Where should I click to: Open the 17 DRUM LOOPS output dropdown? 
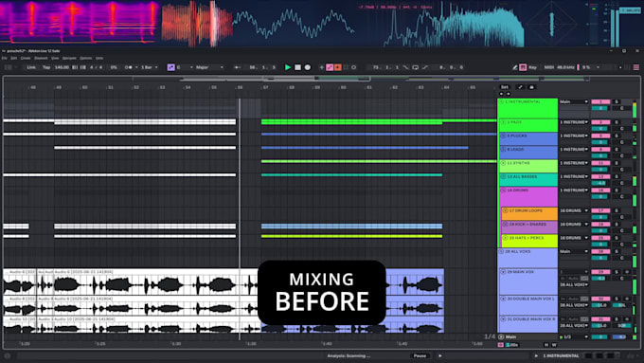pos(574,210)
